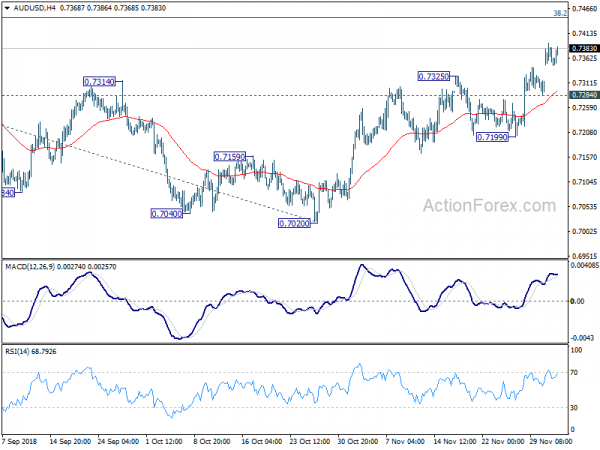This screenshot has height=450, width=600.
Task: Select the 0.71990 price label
Action: pos(492,137)
